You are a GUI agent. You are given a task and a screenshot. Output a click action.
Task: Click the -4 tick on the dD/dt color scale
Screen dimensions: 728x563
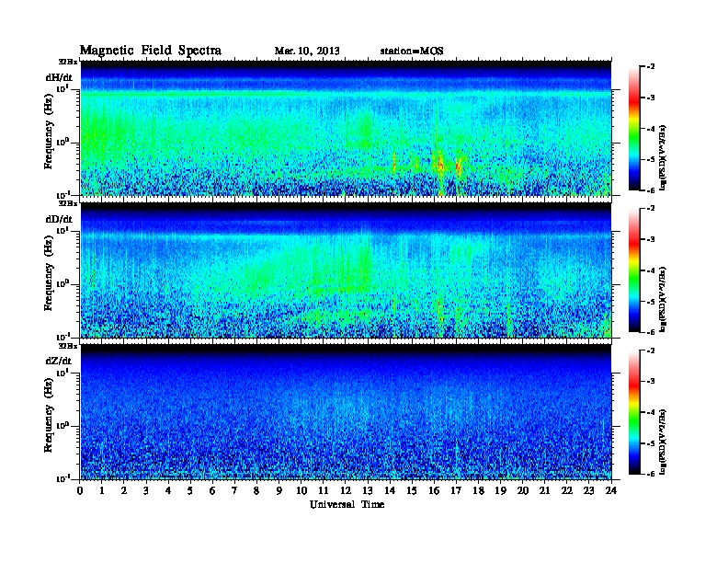pyautogui.click(x=651, y=270)
